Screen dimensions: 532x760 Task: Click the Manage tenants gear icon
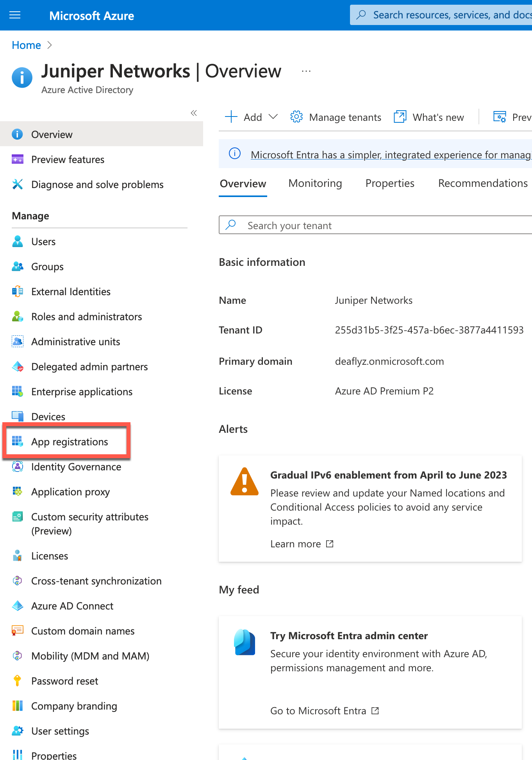(x=296, y=117)
